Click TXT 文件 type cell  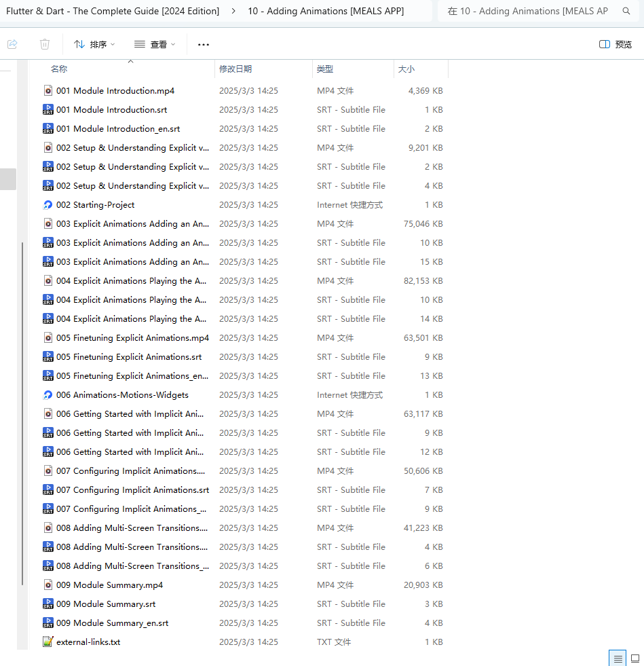[334, 642]
